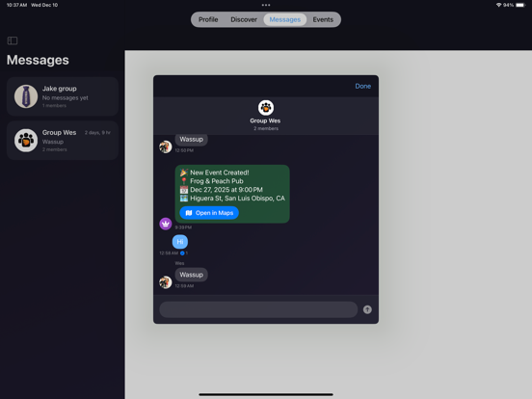Viewport: 532px width, 399px height.
Task: Click the Group Wes title in header
Action: (x=265, y=120)
